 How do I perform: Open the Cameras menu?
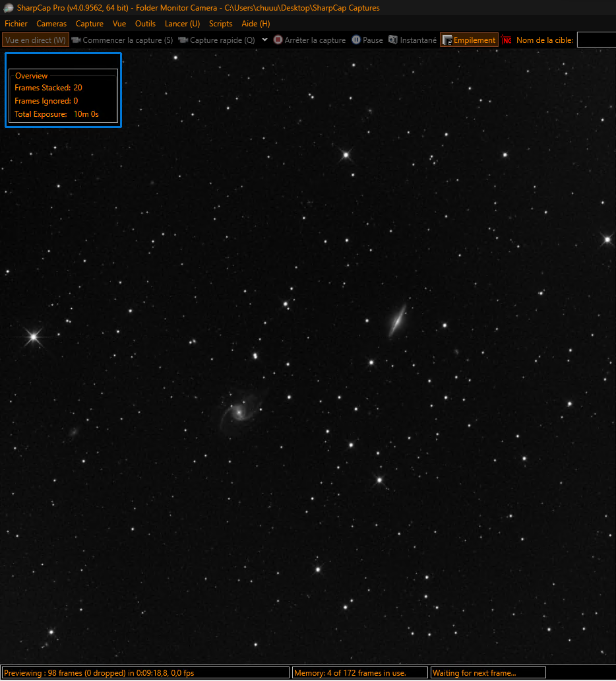51,24
